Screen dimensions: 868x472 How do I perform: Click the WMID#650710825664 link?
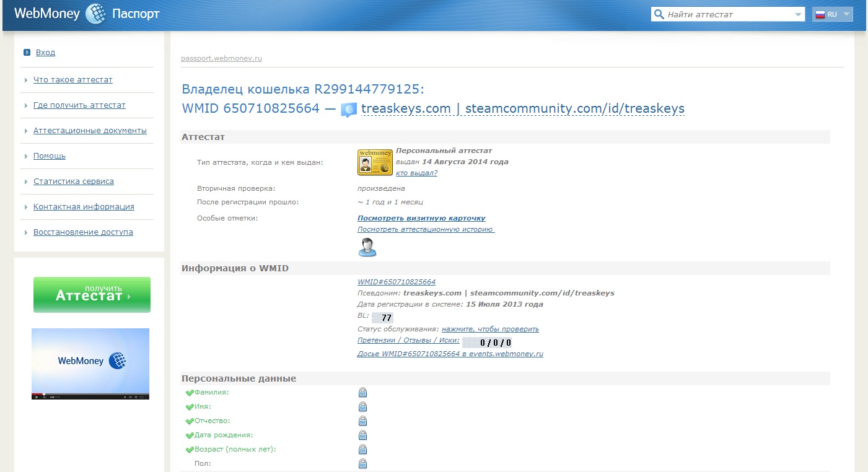pyautogui.click(x=397, y=282)
